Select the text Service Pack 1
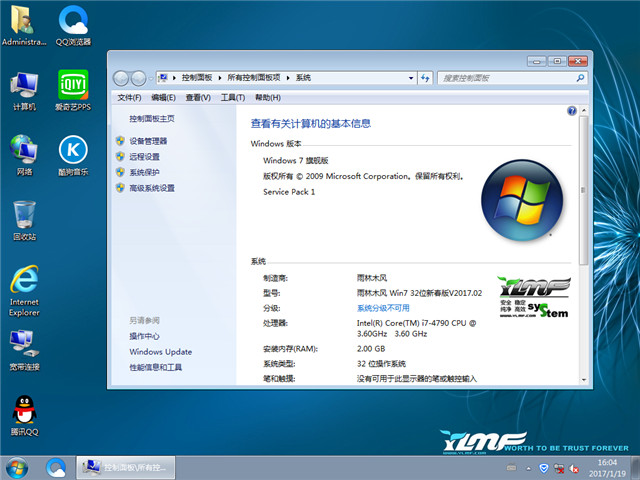Image resolution: width=640 pixels, height=480 pixels. pos(289,192)
